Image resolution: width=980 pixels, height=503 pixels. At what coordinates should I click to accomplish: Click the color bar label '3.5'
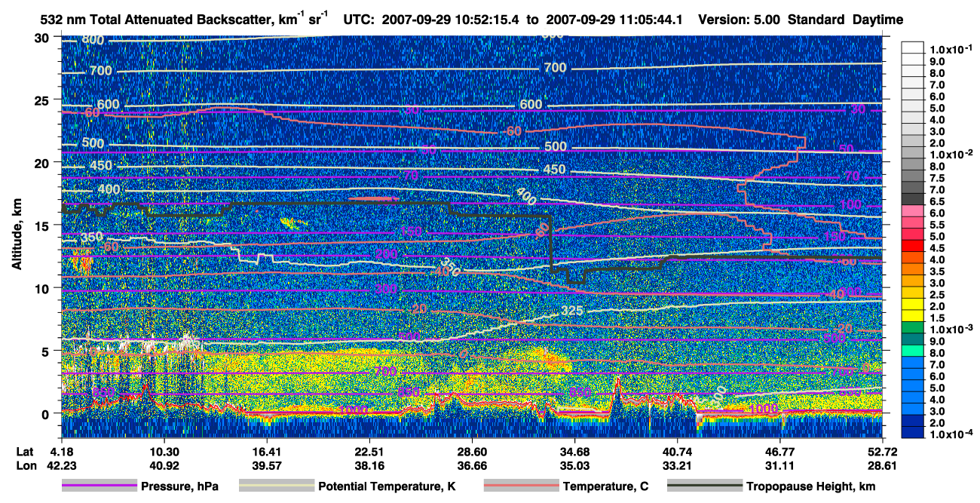pyautogui.click(x=937, y=271)
